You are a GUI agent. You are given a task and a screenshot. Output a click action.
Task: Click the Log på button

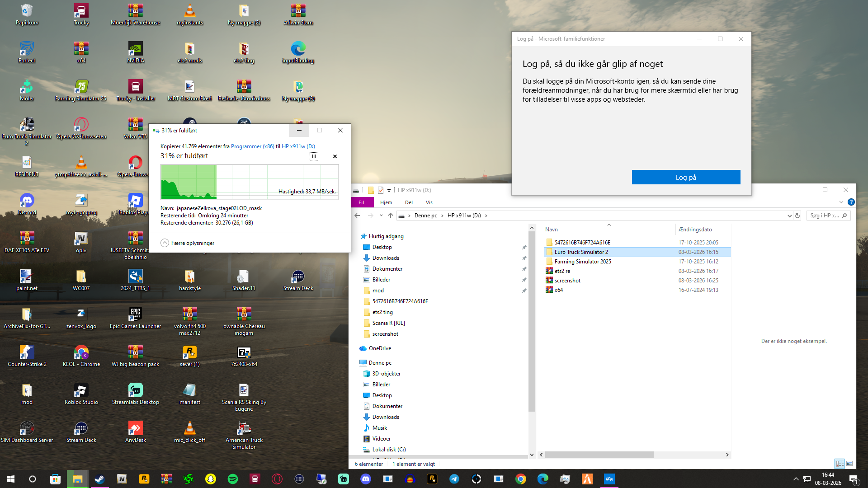(x=686, y=177)
